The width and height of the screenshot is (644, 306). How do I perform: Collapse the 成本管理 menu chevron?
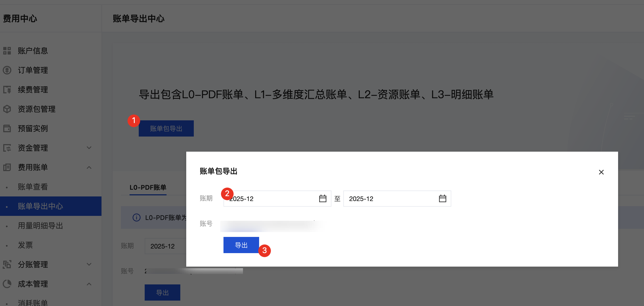89,284
